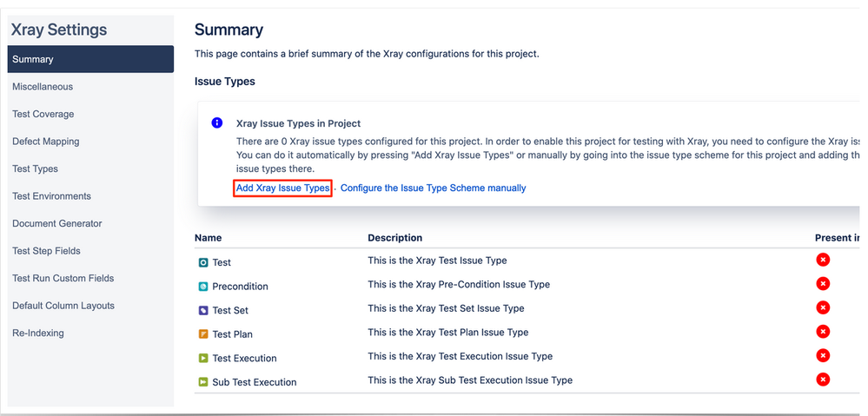Viewport: 868px width, 416px height.
Task: Click the Add Xray Issue Types link
Action: (283, 188)
